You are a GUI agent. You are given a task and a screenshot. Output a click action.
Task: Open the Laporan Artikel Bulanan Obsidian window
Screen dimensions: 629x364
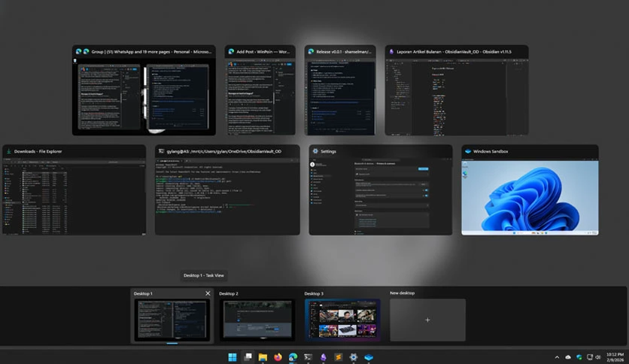(x=457, y=90)
